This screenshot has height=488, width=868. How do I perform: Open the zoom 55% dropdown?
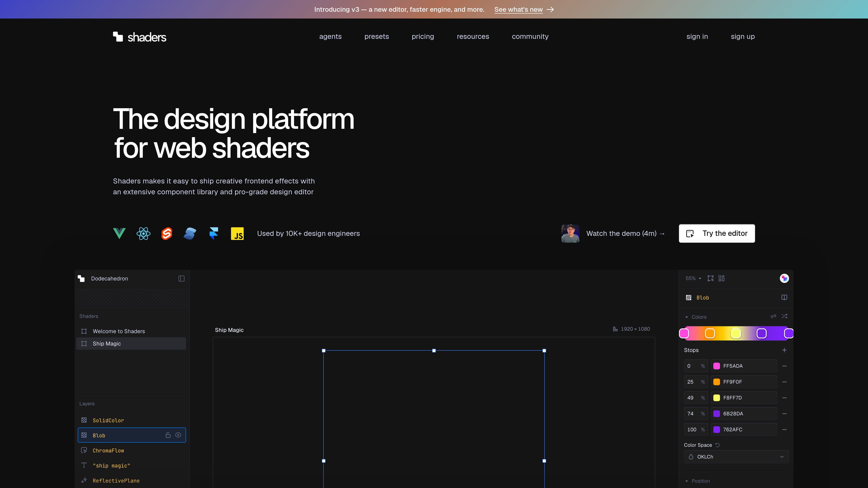point(693,278)
